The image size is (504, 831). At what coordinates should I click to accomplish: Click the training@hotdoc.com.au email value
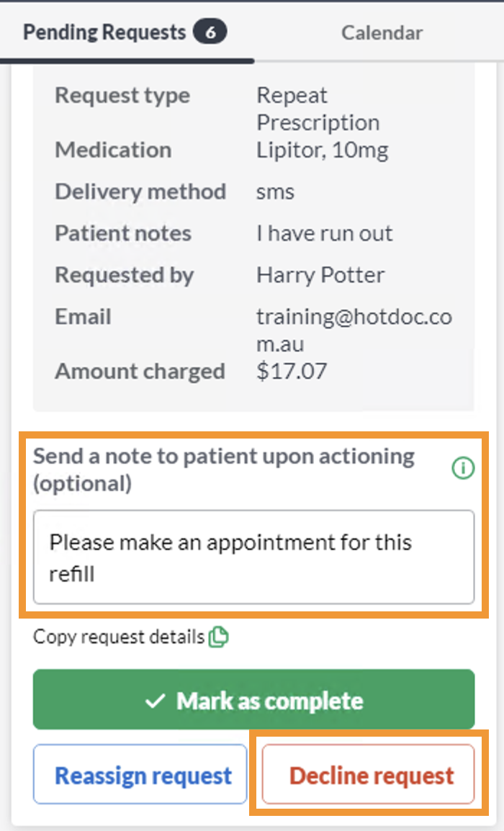[x=354, y=330]
